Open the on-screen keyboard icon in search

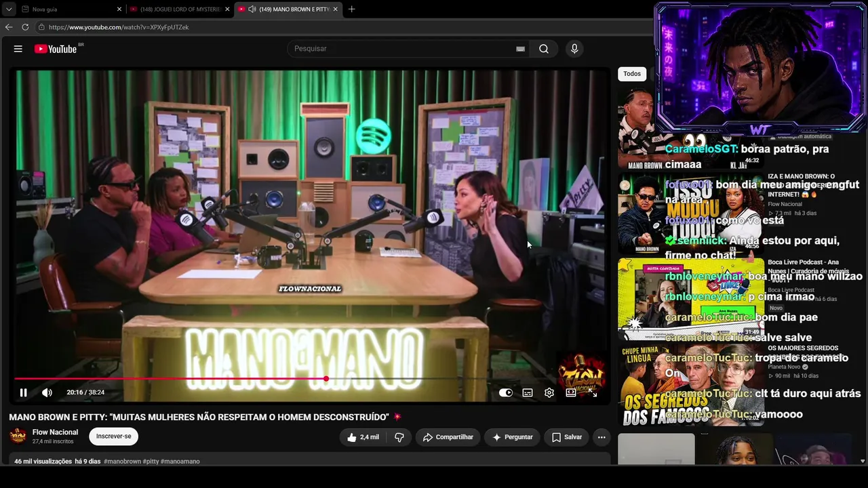[x=520, y=49]
